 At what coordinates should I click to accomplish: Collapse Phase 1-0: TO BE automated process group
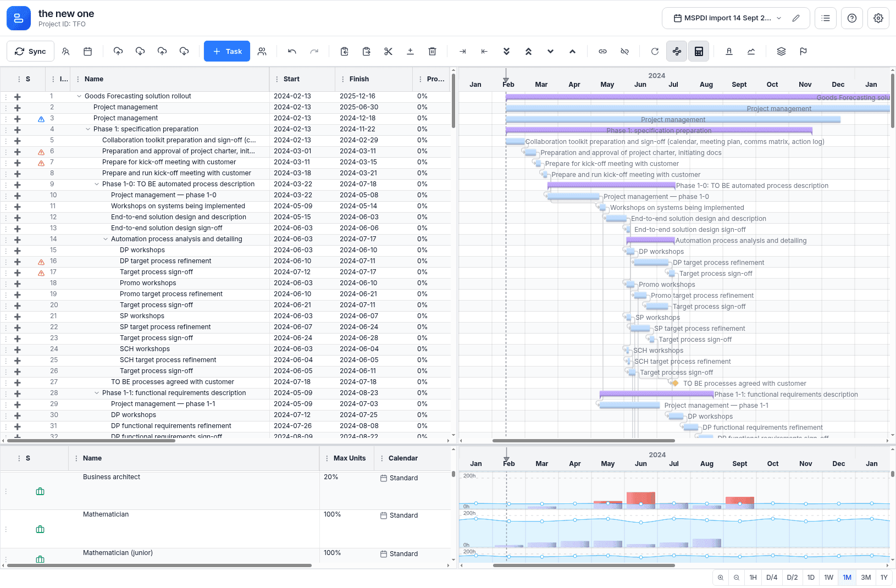(97, 184)
